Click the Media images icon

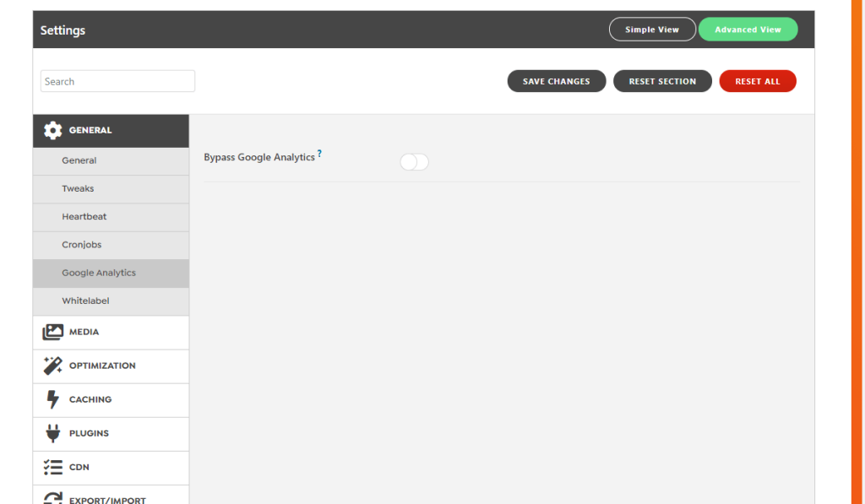(53, 332)
